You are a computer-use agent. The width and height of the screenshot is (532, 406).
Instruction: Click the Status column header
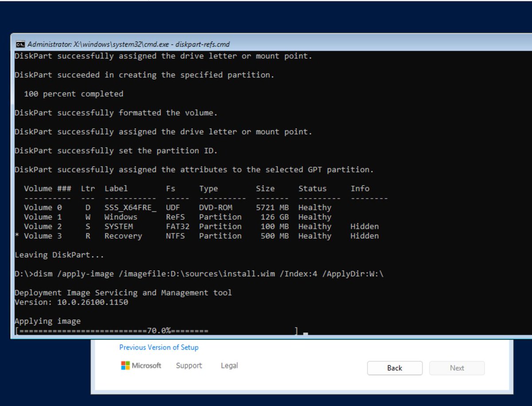(313, 189)
